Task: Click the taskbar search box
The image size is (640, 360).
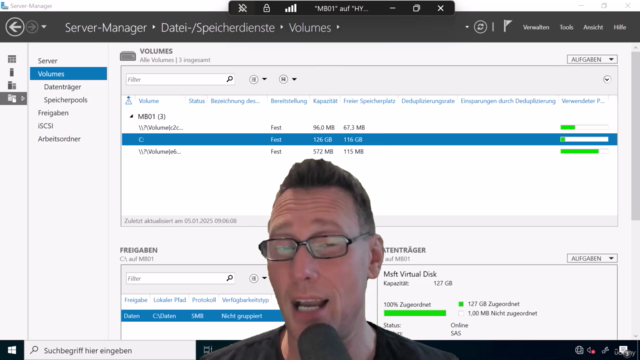Action: click(110, 350)
